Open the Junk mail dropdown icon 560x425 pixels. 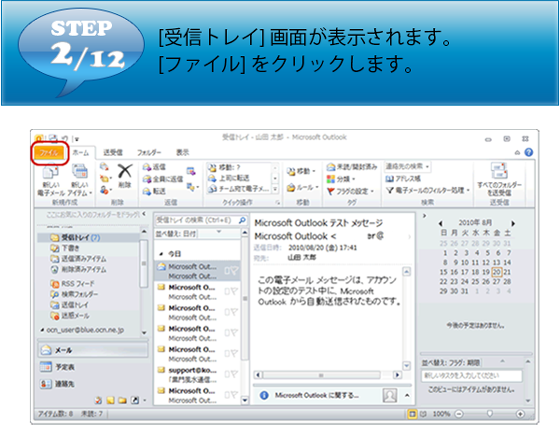click(x=105, y=190)
